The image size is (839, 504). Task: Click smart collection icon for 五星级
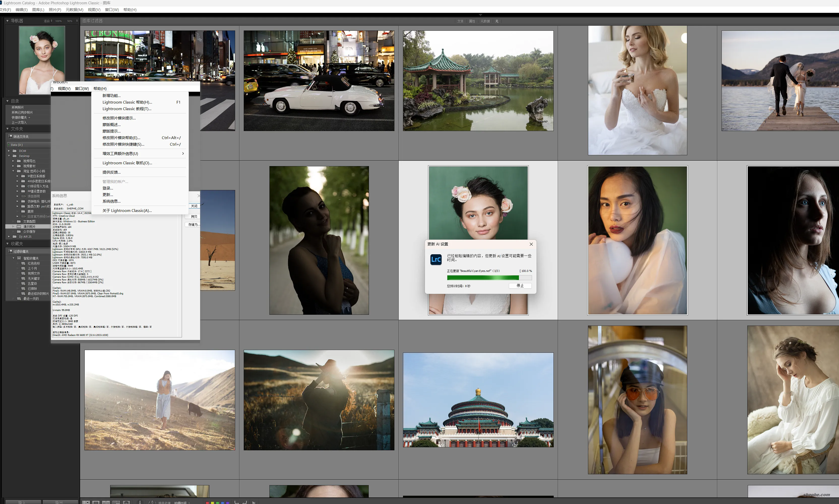[x=23, y=283]
